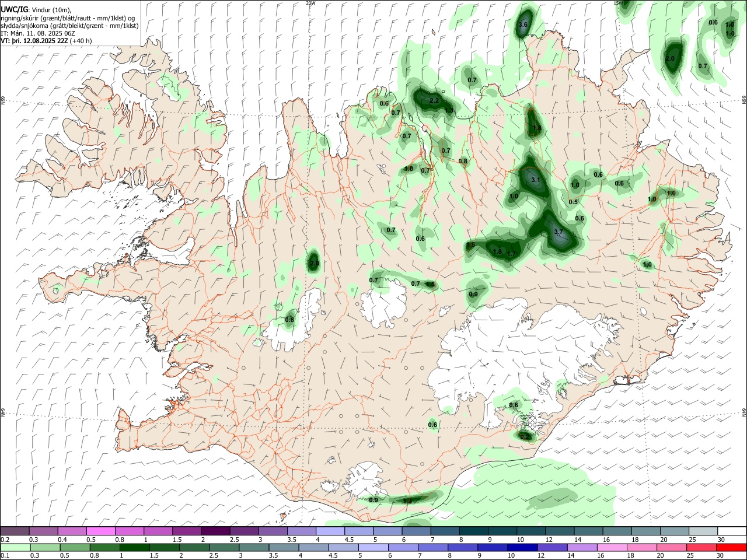Click the '0.2' label in the upper legend row
Screen dimensions: 747x560
[x=5, y=540]
